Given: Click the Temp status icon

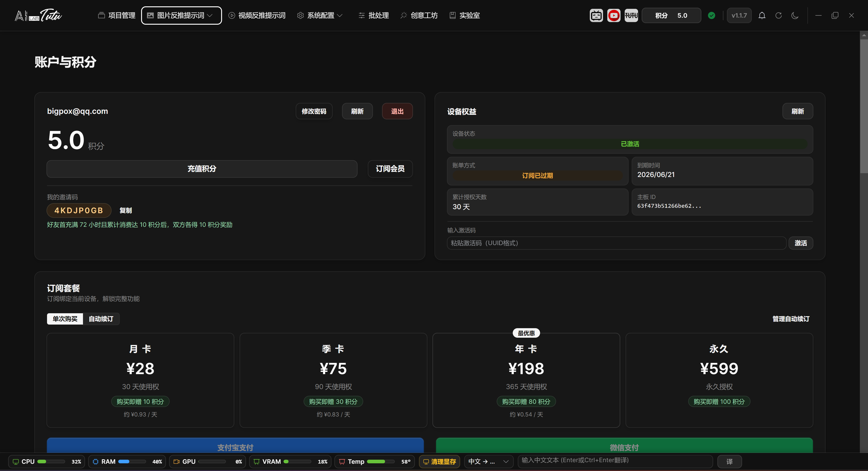Looking at the screenshot, I should tap(342, 461).
